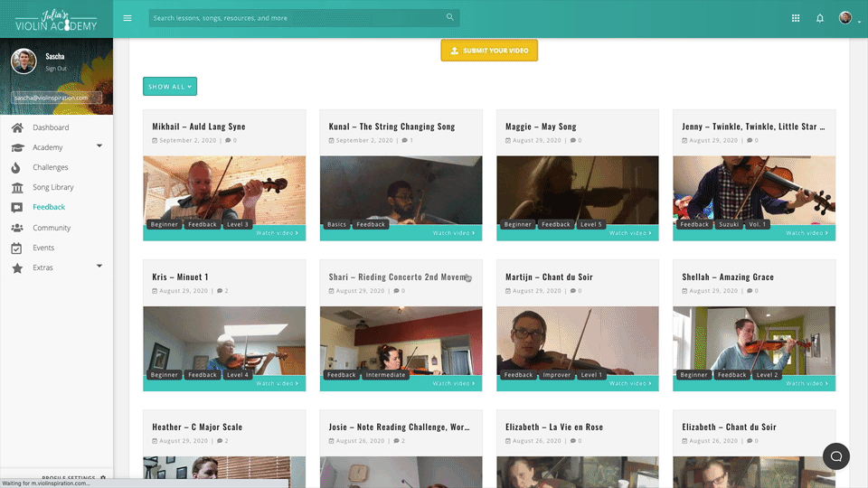868x488 pixels.
Task: Open the Show All filter dropdown
Action: 170,87
